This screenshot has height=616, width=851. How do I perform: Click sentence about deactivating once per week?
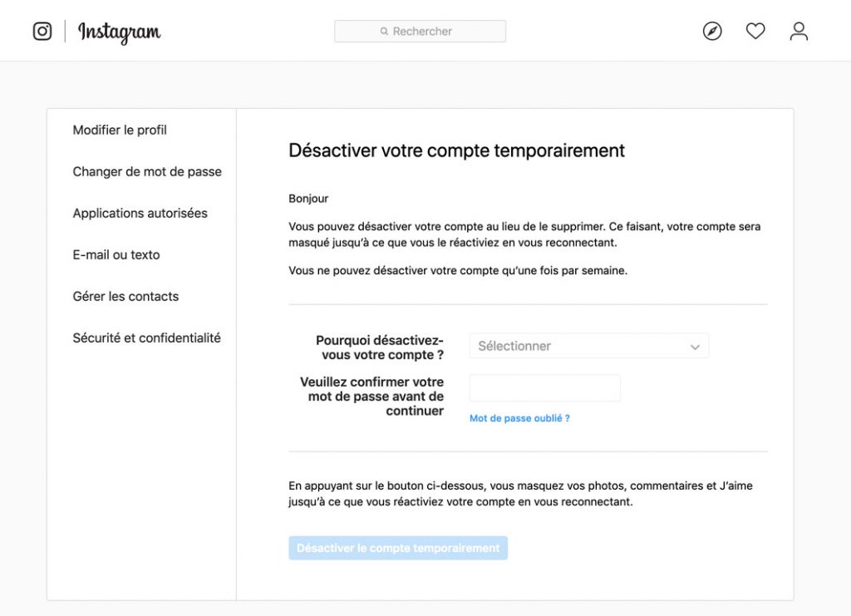(x=458, y=270)
